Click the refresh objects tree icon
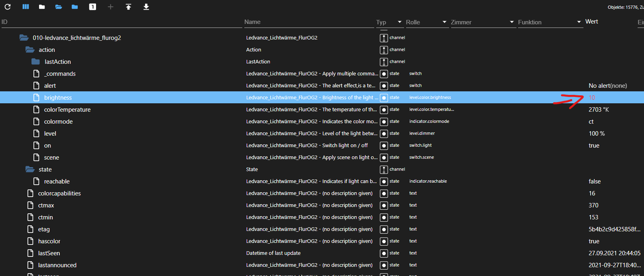Image resolution: width=644 pixels, height=276 pixels. (8, 7)
